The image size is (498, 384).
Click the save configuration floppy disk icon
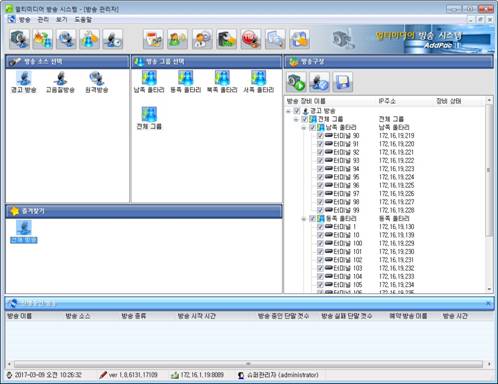tap(343, 82)
